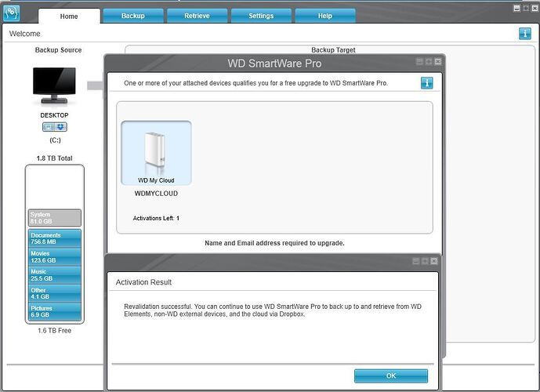This screenshot has height=392, width=540.
Task: Open the Settings tab
Action: pyautogui.click(x=261, y=16)
